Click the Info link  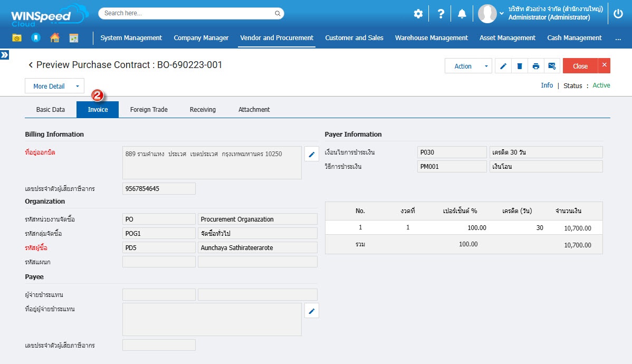pyautogui.click(x=547, y=85)
